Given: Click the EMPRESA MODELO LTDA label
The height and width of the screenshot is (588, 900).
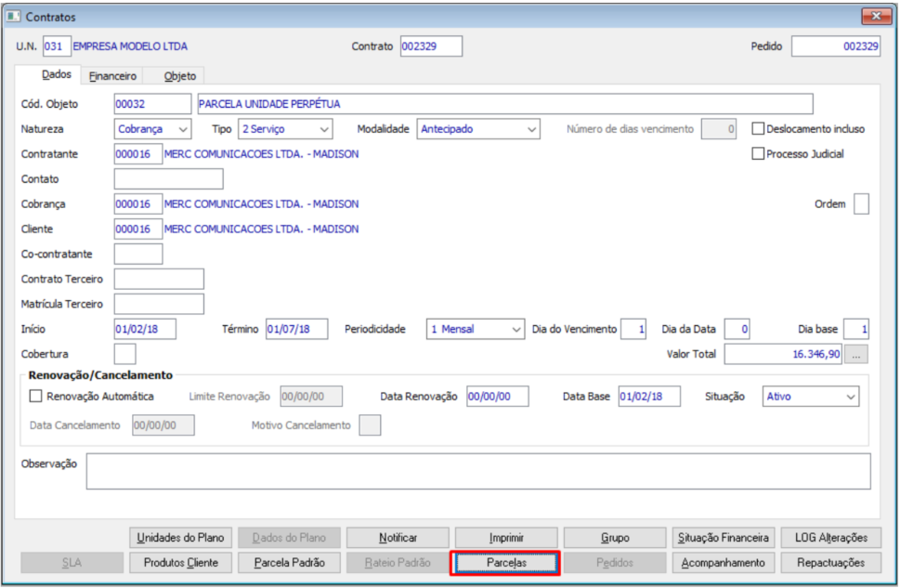Looking at the screenshot, I should pyautogui.click(x=130, y=46).
